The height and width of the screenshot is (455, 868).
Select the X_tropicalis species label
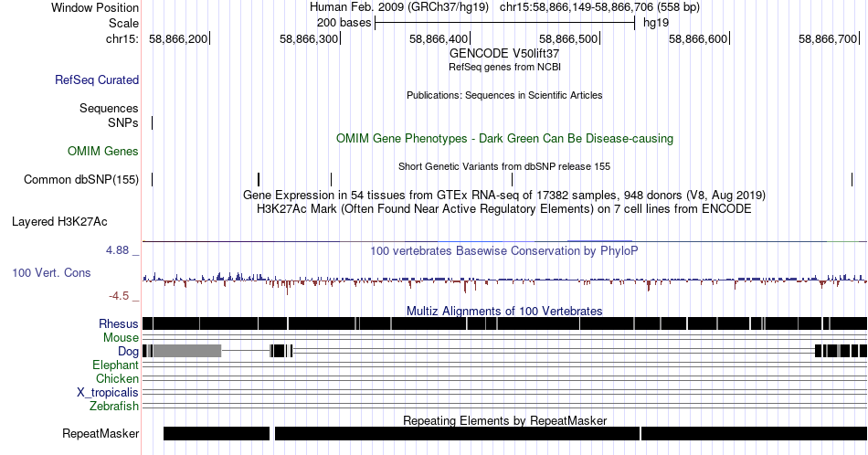(108, 393)
